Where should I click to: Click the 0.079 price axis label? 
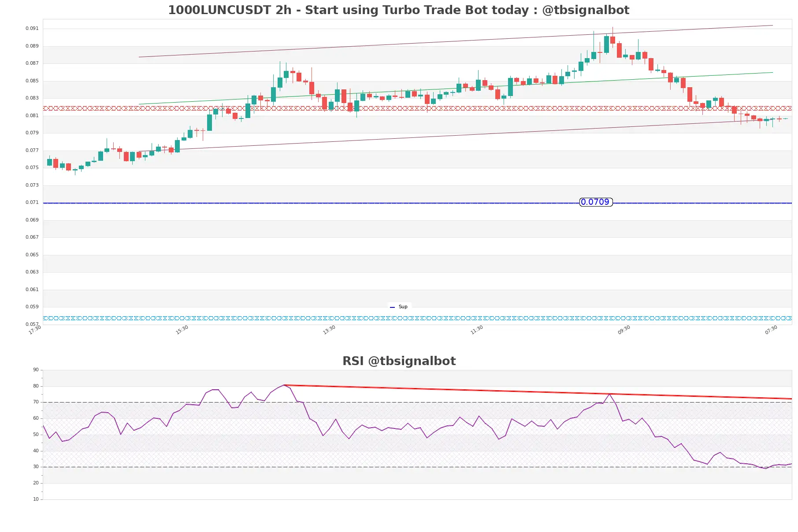pyautogui.click(x=32, y=133)
